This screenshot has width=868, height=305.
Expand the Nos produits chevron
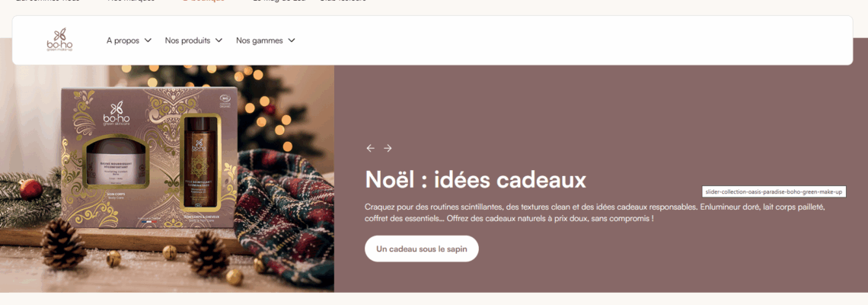pyautogui.click(x=219, y=40)
